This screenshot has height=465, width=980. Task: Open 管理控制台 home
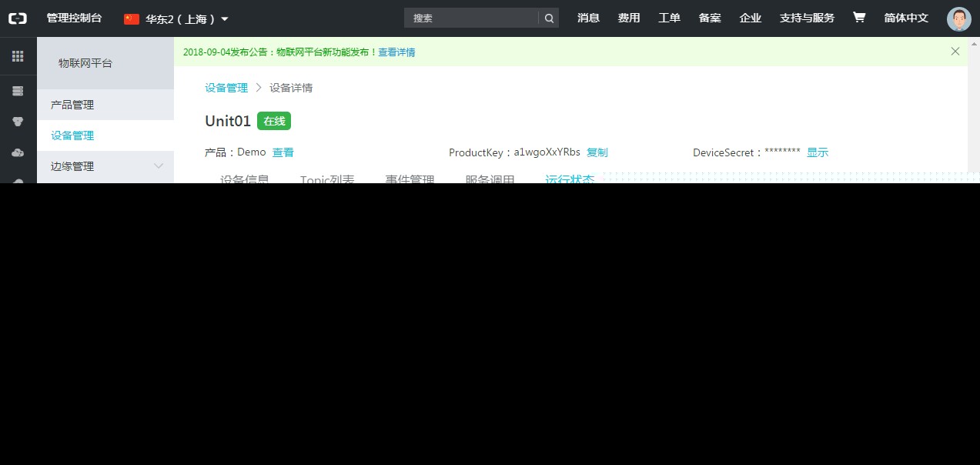tap(74, 18)
